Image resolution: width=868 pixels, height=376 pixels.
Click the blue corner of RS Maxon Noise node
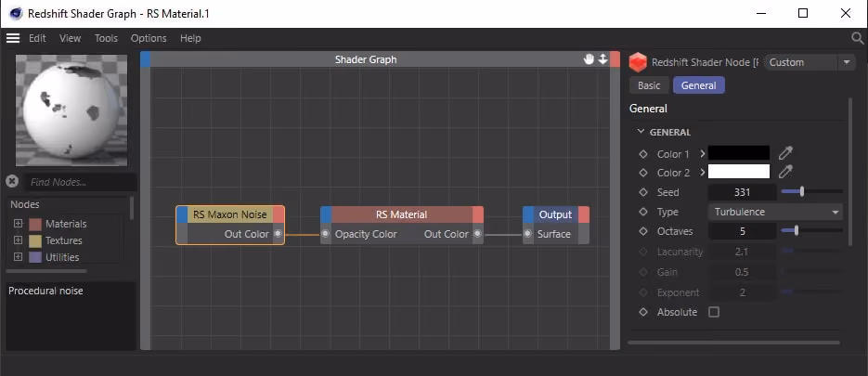click(182, 214)
